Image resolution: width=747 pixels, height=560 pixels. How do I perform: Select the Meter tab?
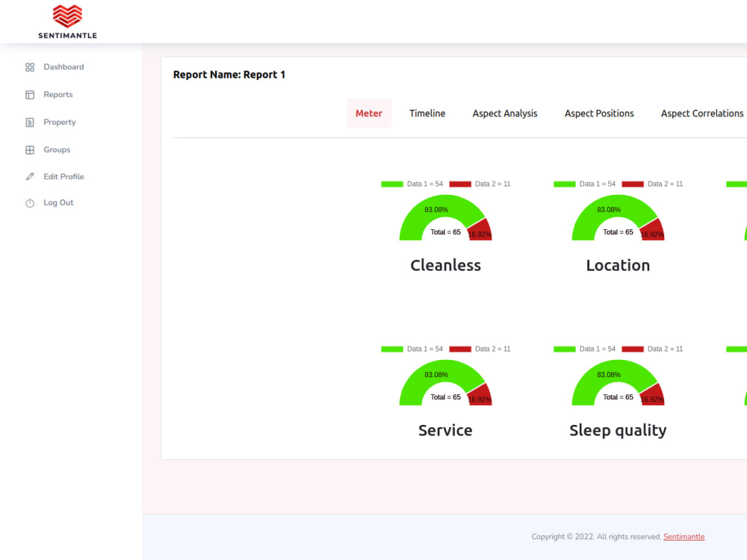pos(368,113)
